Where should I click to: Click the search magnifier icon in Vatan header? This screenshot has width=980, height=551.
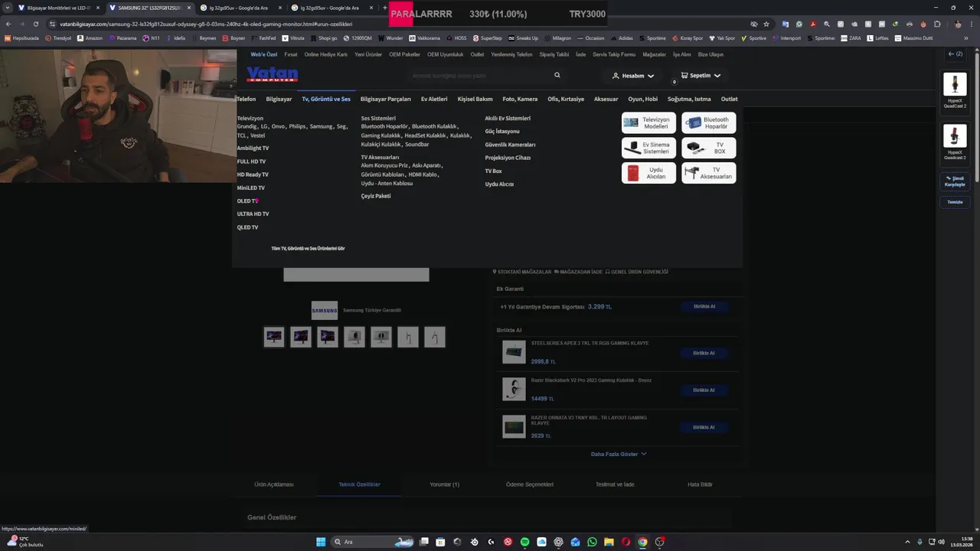(557, 75)
